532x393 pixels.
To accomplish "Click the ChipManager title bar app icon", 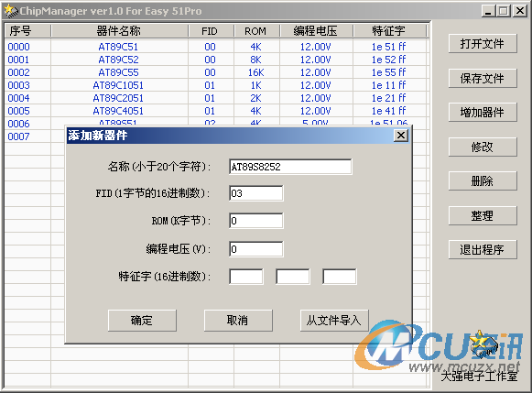I will 11,11.
